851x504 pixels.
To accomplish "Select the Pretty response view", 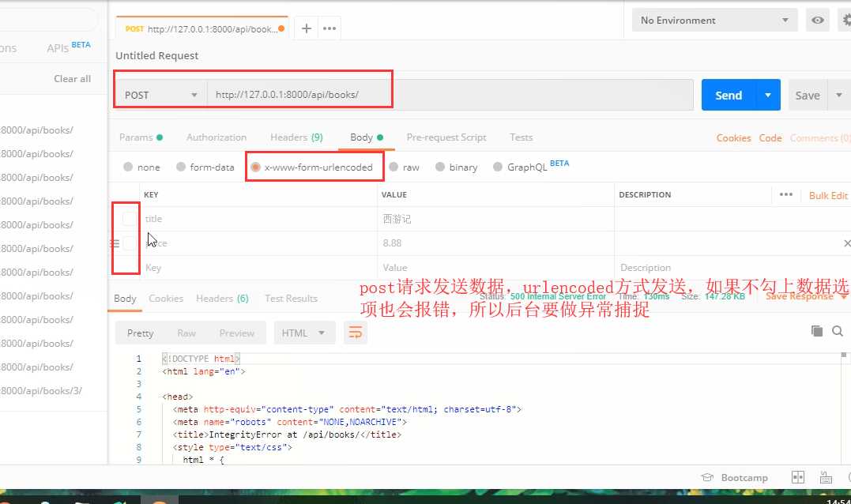I will point(140,333).
